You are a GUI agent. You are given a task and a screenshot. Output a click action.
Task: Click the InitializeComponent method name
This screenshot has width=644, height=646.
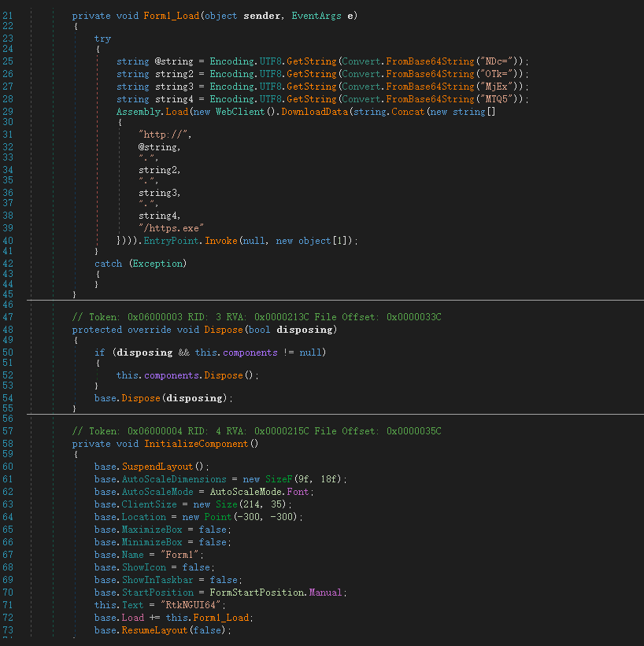coord(196,444)
